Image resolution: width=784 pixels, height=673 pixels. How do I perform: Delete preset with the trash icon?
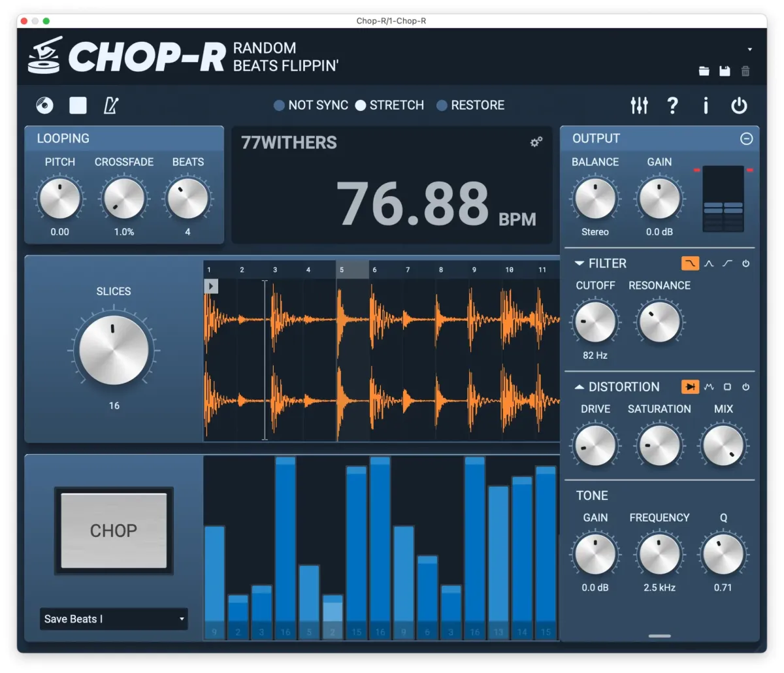click(x=745, y=71)
